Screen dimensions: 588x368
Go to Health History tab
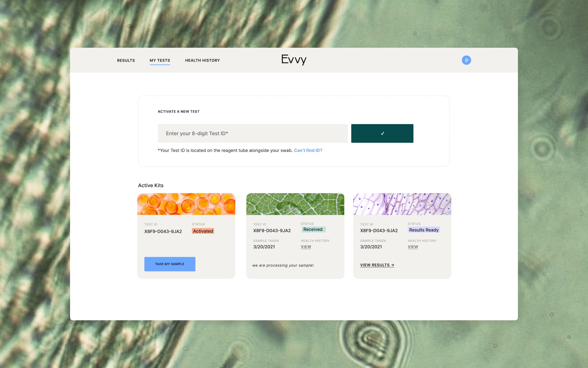pyautogui.click(x=202, y=60)
